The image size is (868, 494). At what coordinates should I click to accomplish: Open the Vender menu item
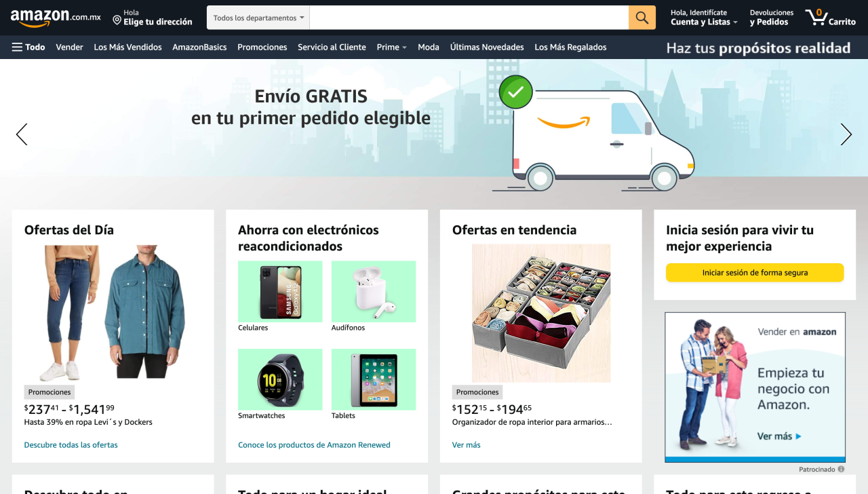69,47
